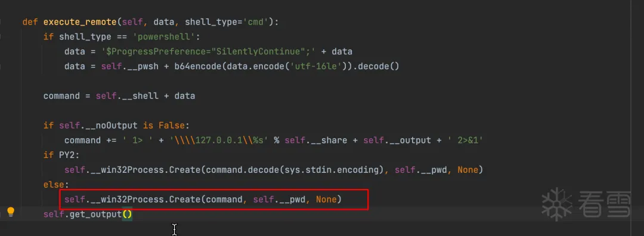The width and height of the screenshot is (644, 236).
Task: Click sys.stdin.encoding argument
Action: [332, 170]
